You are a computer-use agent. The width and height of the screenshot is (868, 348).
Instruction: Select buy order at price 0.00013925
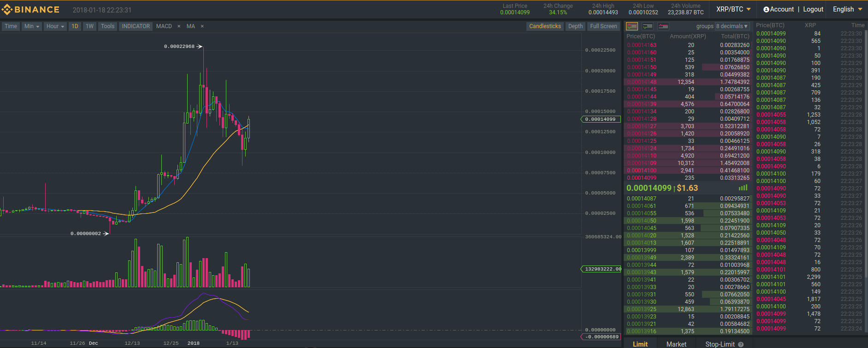(688, 309)
